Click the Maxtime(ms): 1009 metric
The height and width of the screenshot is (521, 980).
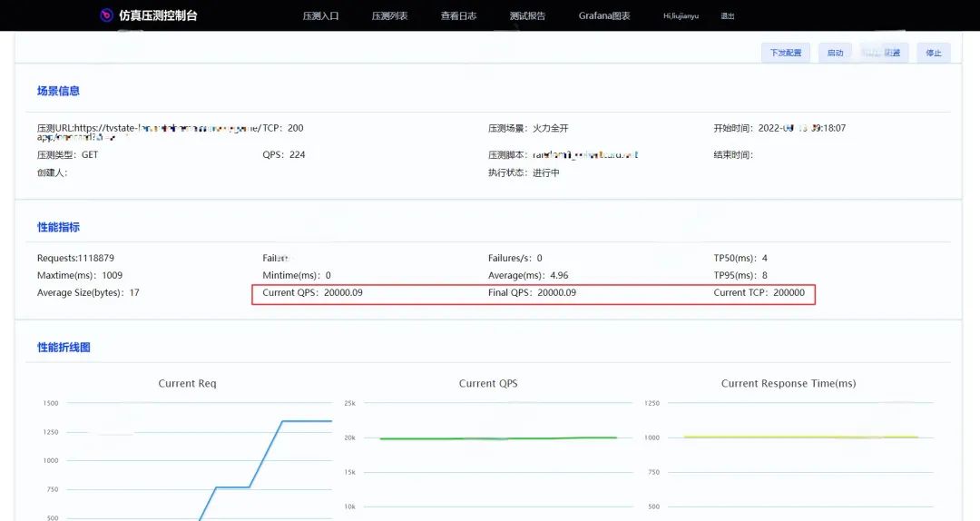pos(79,275)
